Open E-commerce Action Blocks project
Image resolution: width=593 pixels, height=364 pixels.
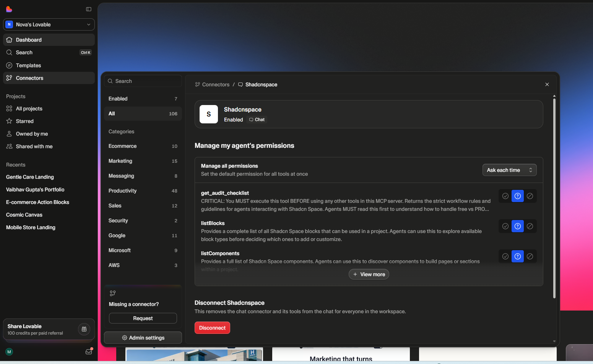click(x=37, y=202)
